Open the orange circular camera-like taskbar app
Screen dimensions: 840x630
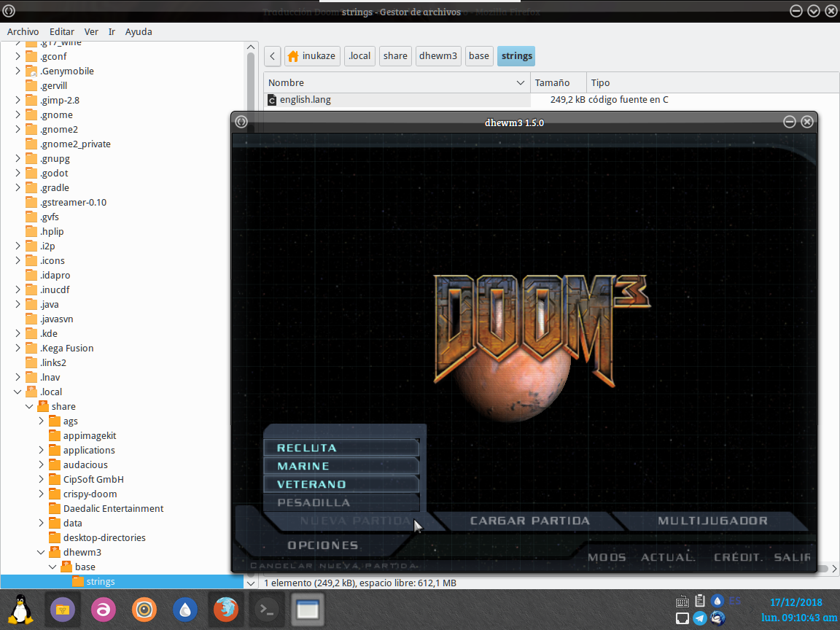tap(144, 610)
